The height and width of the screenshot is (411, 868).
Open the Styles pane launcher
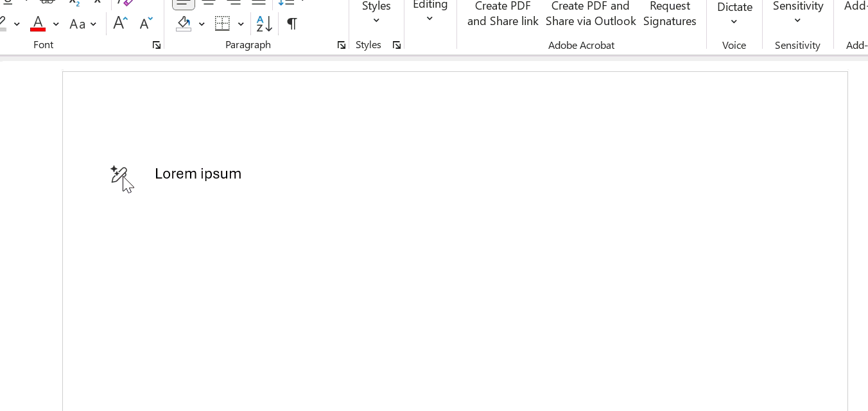tap(397, 45)
